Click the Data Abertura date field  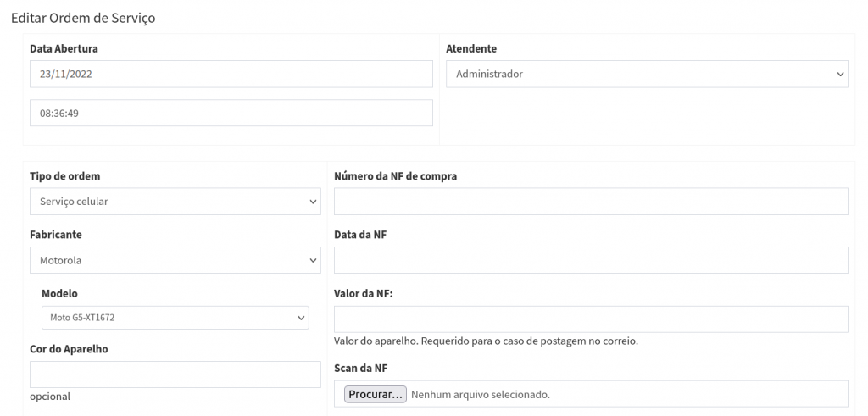[x=231, y=74]
